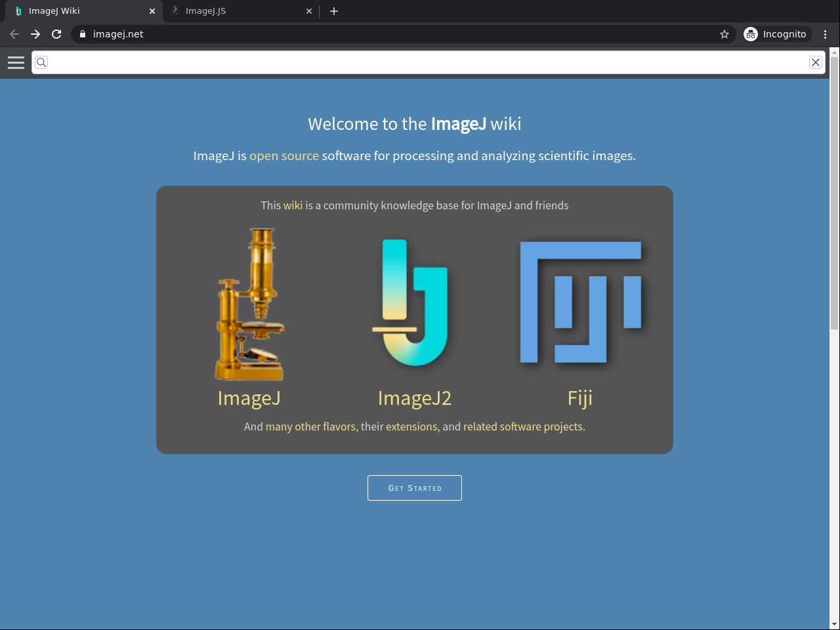Viewport: 840px width, 630px height.
Task: Open the Chrome three-dot menu
Action: pyautogui.click(x=826, y=34)
